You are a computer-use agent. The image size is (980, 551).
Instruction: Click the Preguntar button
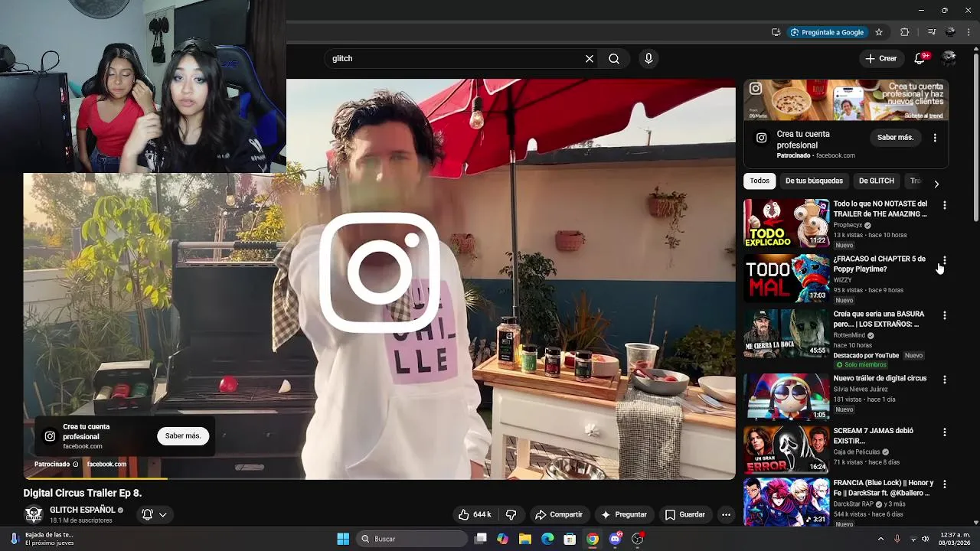pyautogui.click(x=625, y=515)
